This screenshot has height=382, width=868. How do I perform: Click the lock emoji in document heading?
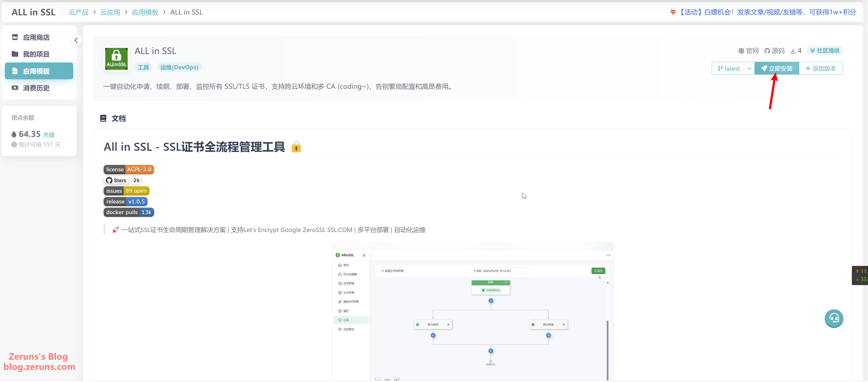coord(296,147)
